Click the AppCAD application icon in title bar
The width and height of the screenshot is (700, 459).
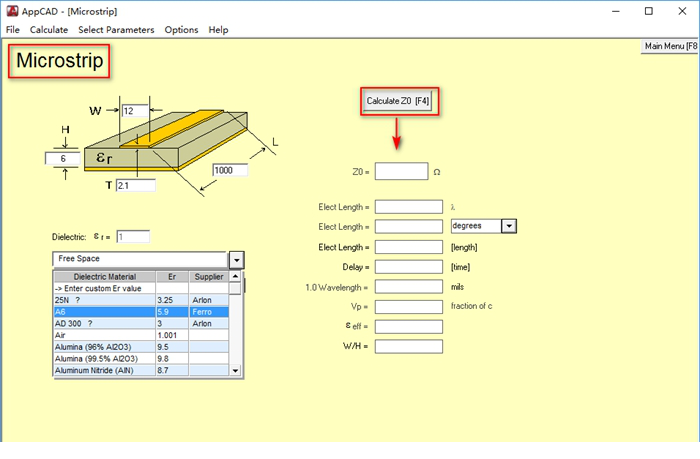coord(12,11)
